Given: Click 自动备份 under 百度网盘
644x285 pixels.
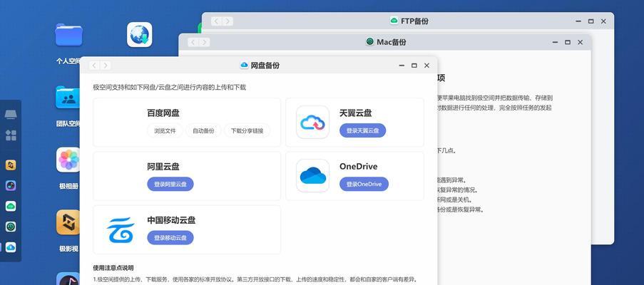Looking at the screenshot, I should [x=203, y=131].
